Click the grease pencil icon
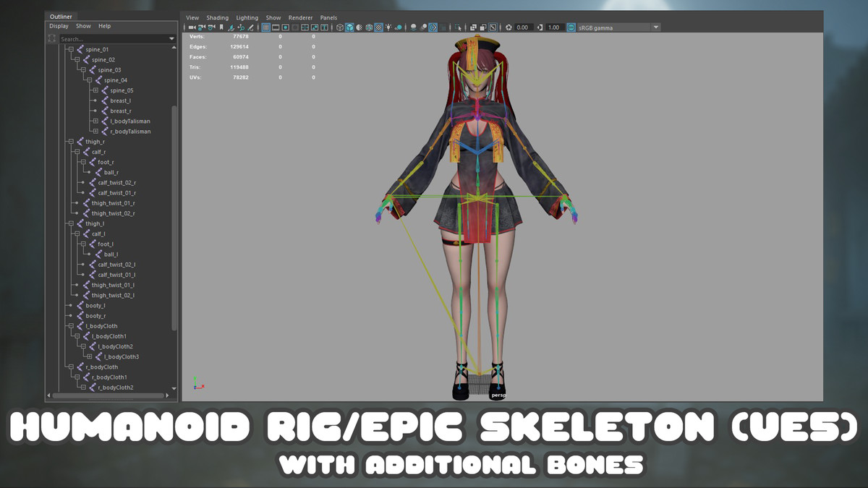868x488 pixels. pos(250,27)
